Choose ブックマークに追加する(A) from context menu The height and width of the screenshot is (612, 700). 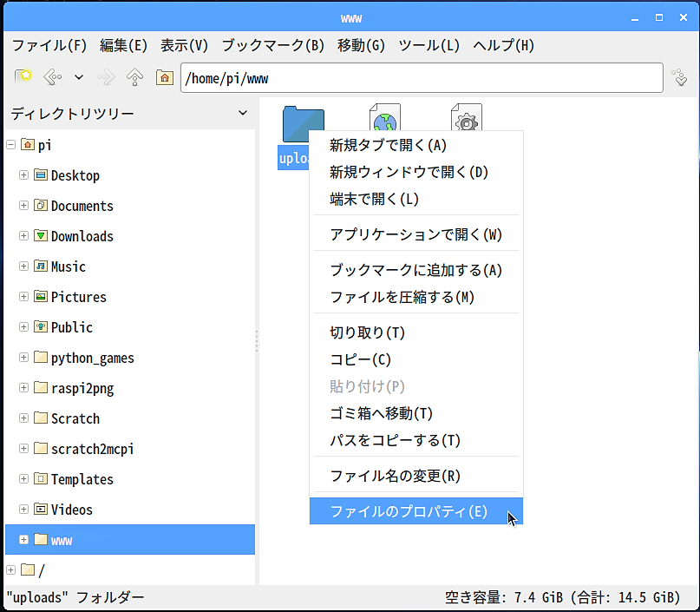[416, 270]
